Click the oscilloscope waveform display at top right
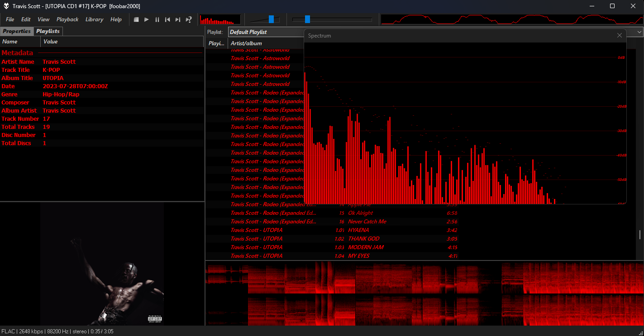The height and width of the screenshot is (336, 644). [512, 19]
